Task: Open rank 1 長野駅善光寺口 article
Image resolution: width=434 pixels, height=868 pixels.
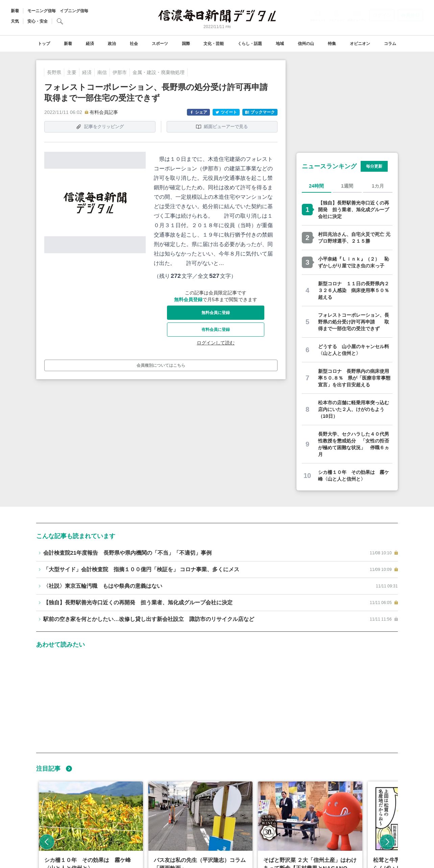Action: (x=354, y=210)
